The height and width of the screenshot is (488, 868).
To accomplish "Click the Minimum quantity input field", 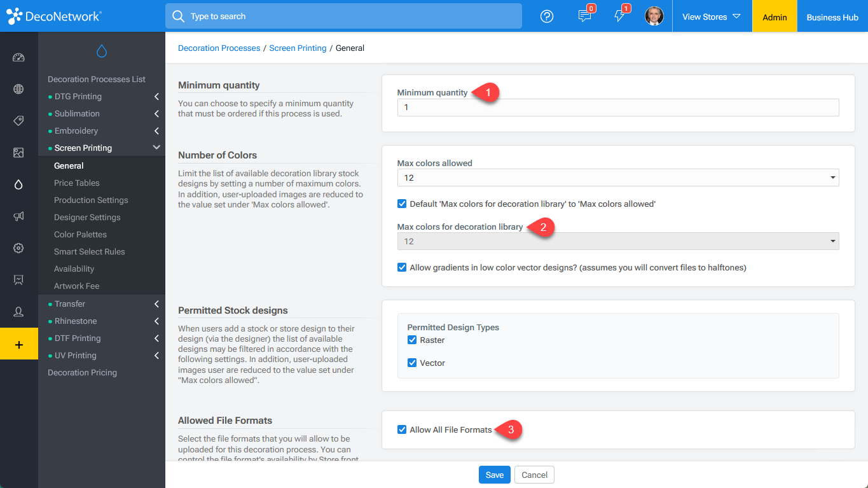I will tap(617, 108).
